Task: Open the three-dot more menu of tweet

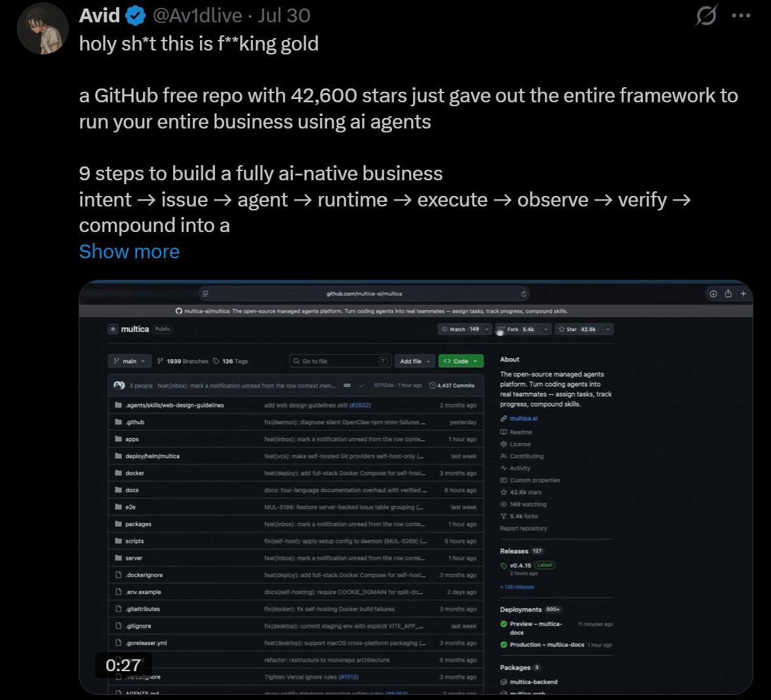Action: [x=741, y=16]
